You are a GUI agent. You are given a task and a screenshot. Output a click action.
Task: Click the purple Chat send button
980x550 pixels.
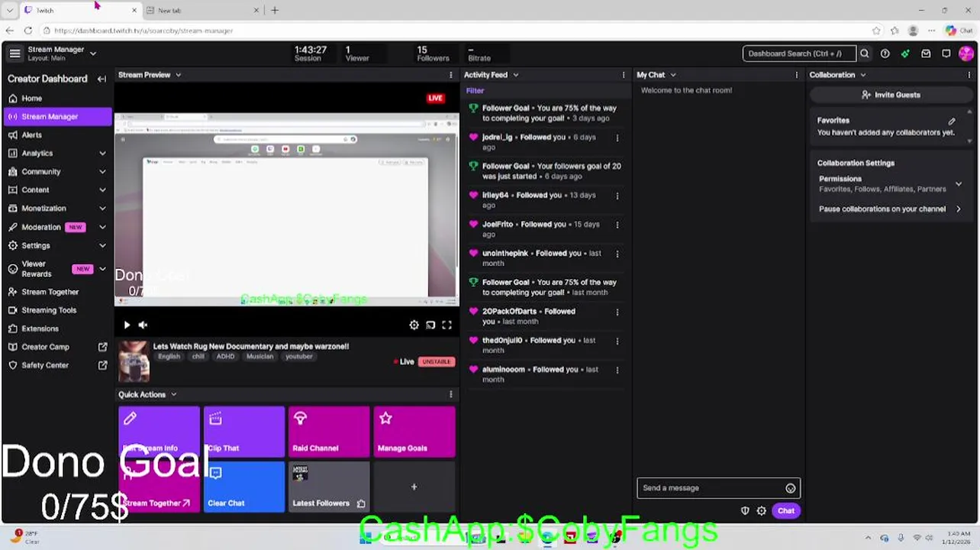786,511
